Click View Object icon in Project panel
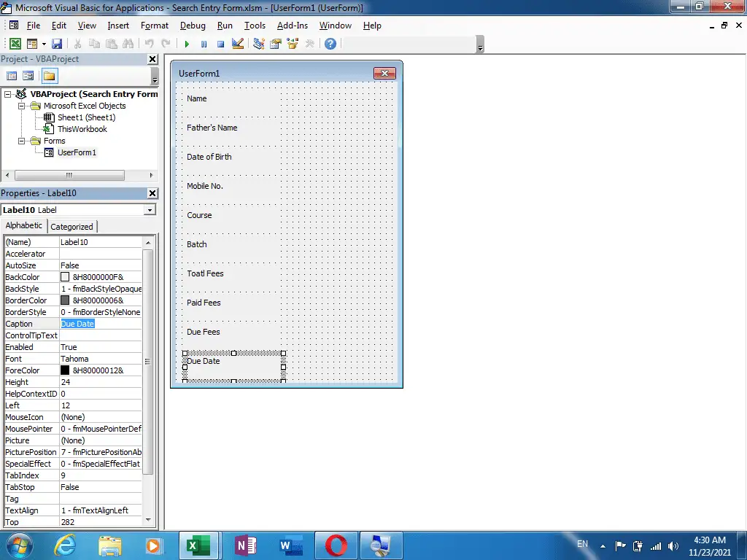747x560 pixels. coord(28,76)
